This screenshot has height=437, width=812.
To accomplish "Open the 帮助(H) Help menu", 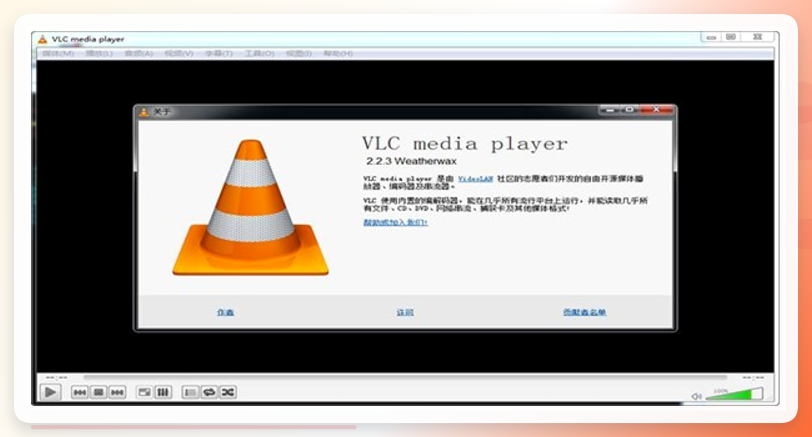I will [x=338, y=53].
